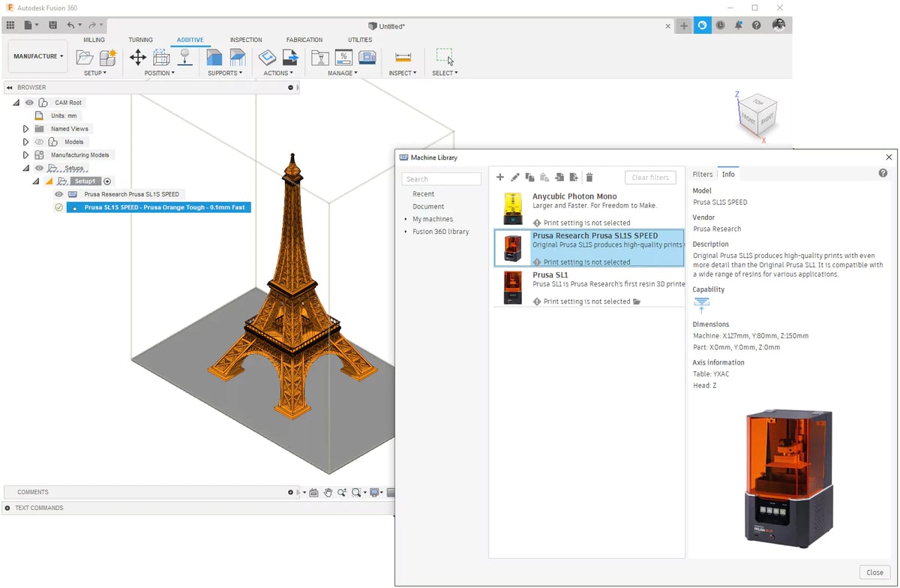Click the Bar Support icon
Viewport: 900px width, 588px height.
point(238,57)
